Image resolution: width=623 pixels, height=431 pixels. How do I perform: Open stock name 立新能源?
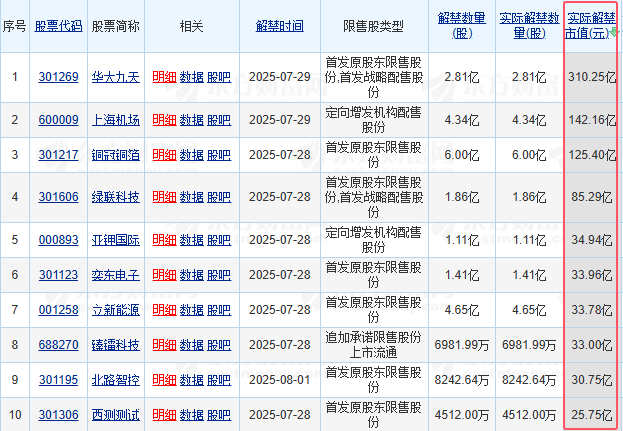coord(116,309)
